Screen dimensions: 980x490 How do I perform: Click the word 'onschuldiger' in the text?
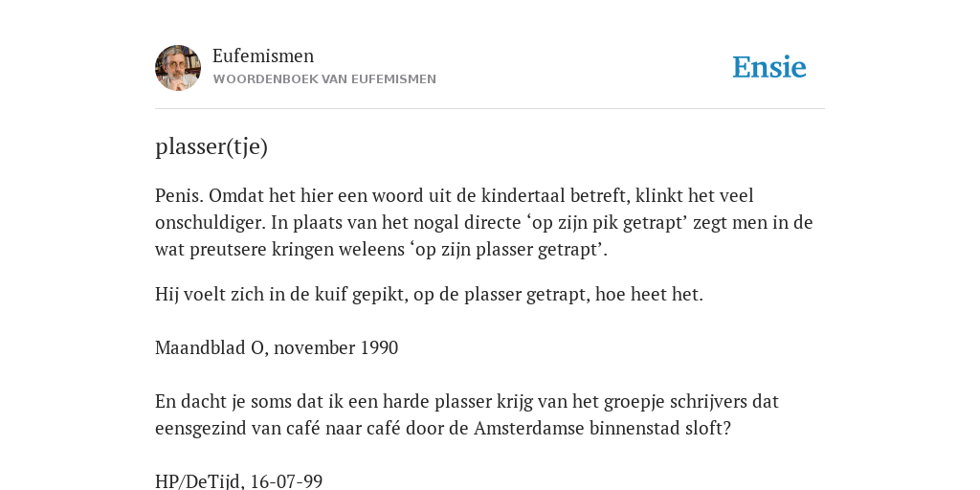211,223
